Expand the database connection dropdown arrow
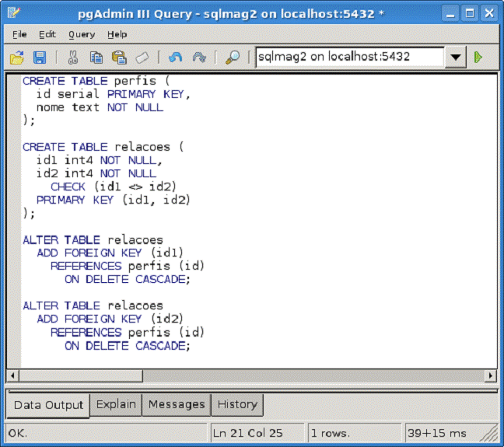504x447 pixels. tap(455, 57)
